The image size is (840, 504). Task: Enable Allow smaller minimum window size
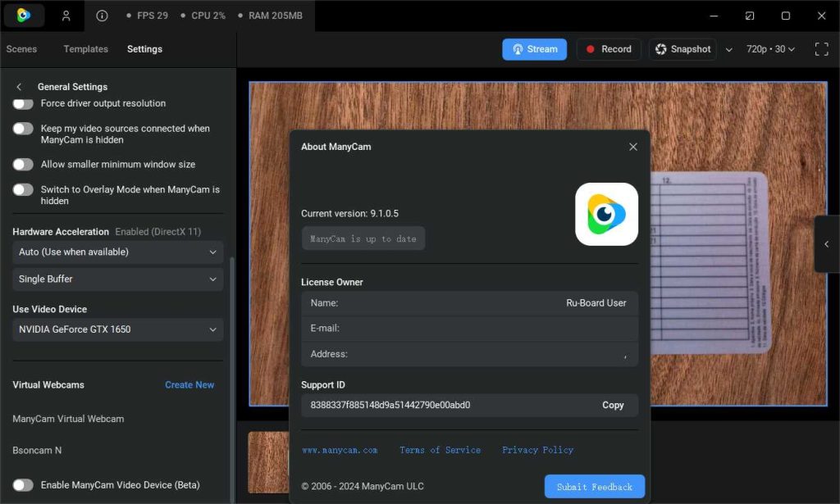click(23, 164)
